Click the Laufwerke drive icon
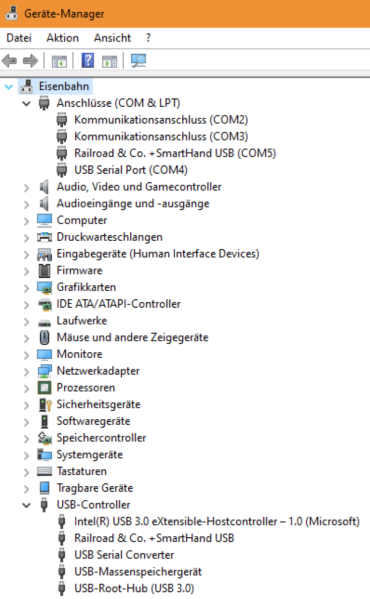The height and width of the screenshot is (599, 370). point(44,323)
